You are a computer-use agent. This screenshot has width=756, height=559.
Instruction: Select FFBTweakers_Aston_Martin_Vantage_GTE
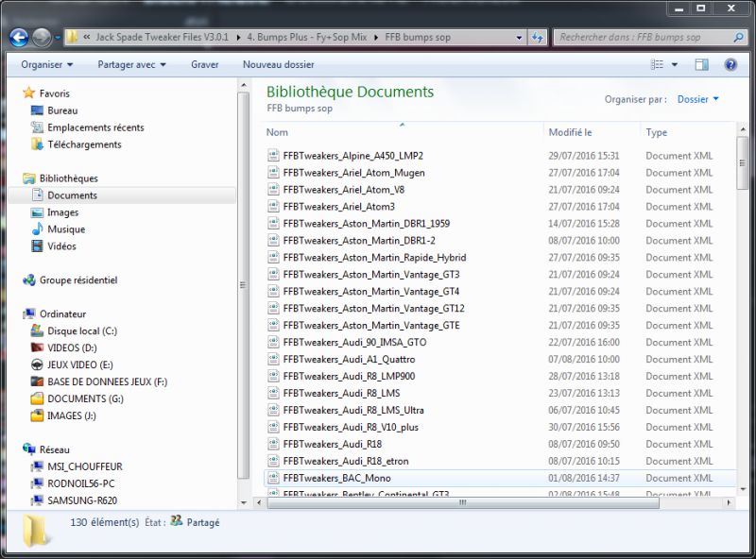pos(371,325)
